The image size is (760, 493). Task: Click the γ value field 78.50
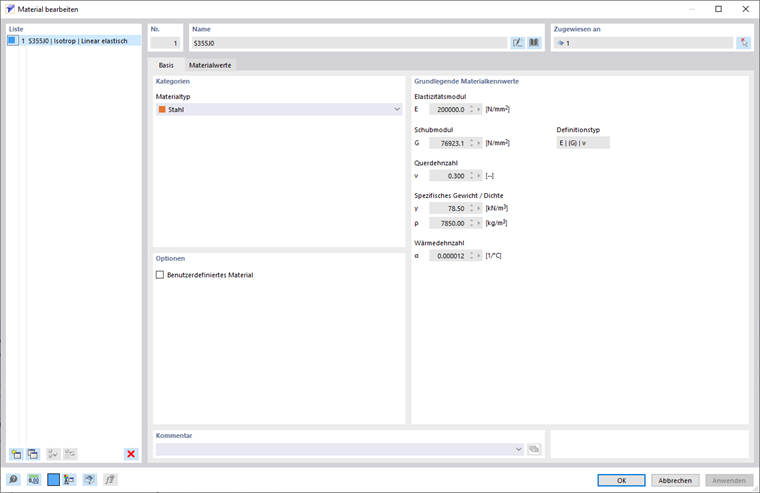point(449,208)
